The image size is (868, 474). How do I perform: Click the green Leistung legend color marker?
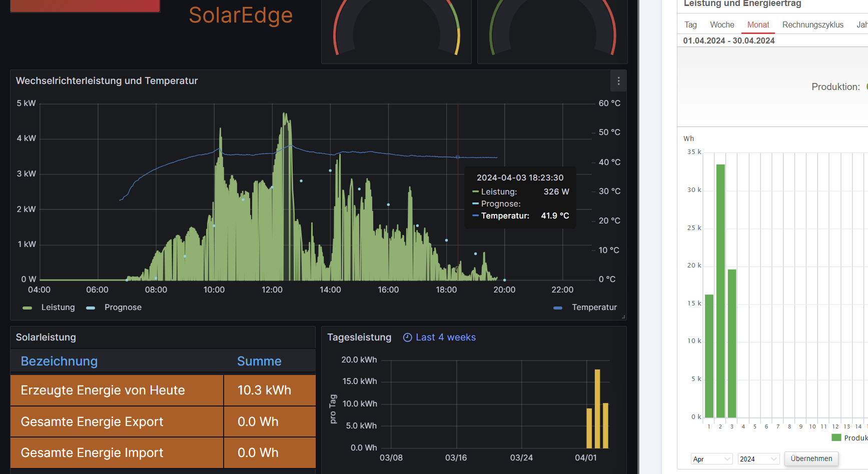pos(28,308)
